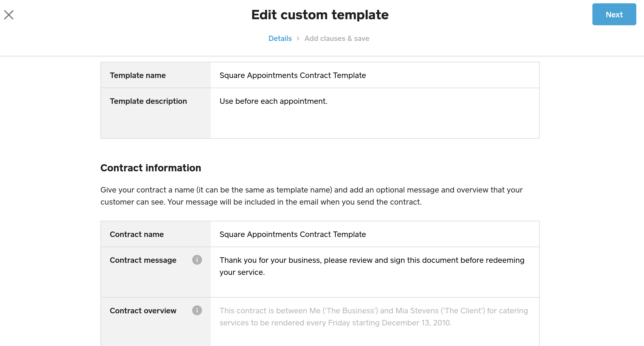Click the Template description label
Screen dimensions: 644x346
[148, 101]
